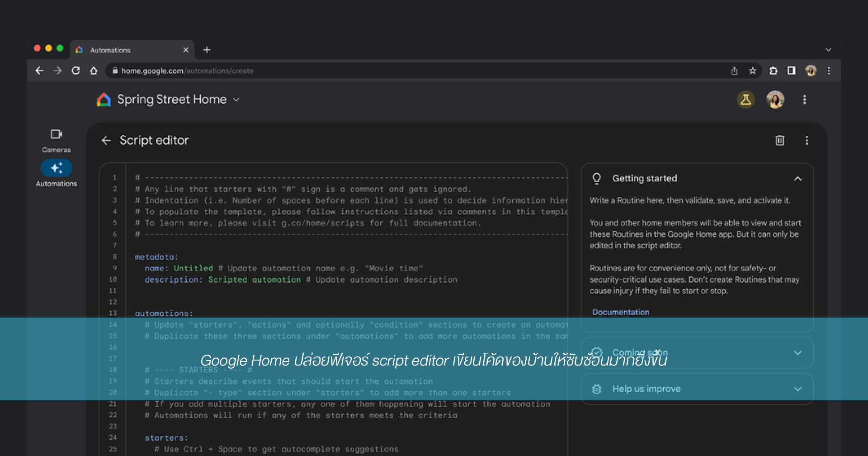Screen dimensions: 868x456
Task: Open the Chrome three-dot menu
Action: click(828, 71)
